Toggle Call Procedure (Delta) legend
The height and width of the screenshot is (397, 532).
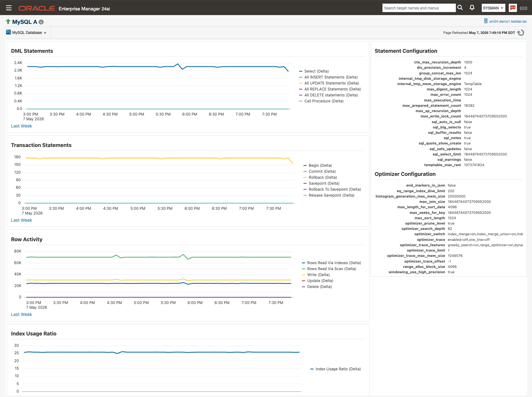coord(321,101)
